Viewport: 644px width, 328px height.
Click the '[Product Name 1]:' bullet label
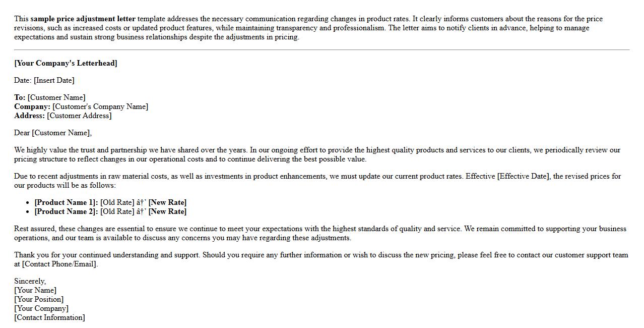pyautogui.click(x=66, y=202)
